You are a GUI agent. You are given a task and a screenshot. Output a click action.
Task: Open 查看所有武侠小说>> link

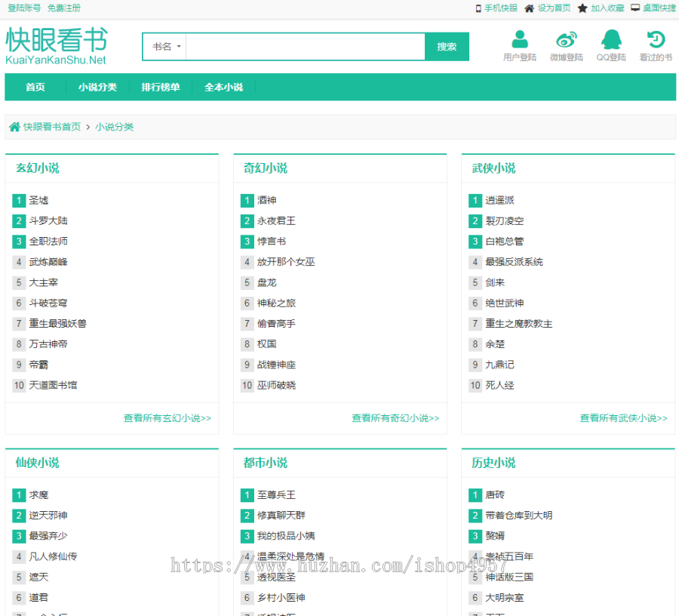coord(624,418)
